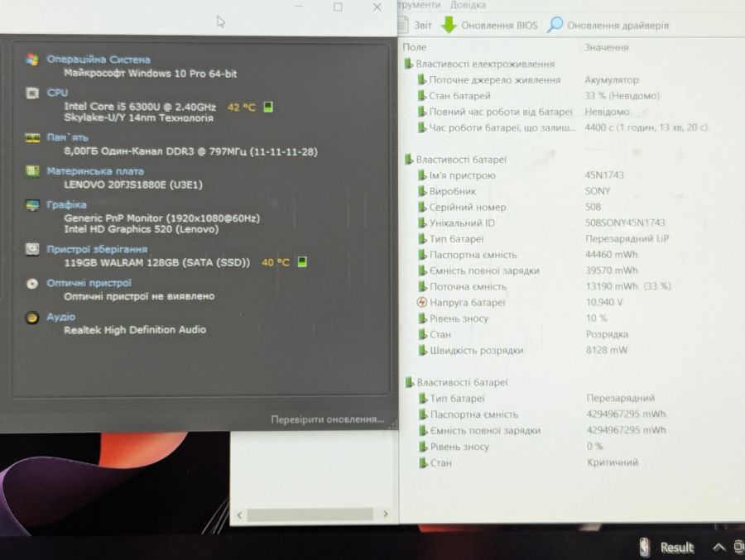Click the Перезарядний LiP type value
Image resolution: width=745 pixels, height=560 pixels.
click(627, 238)
